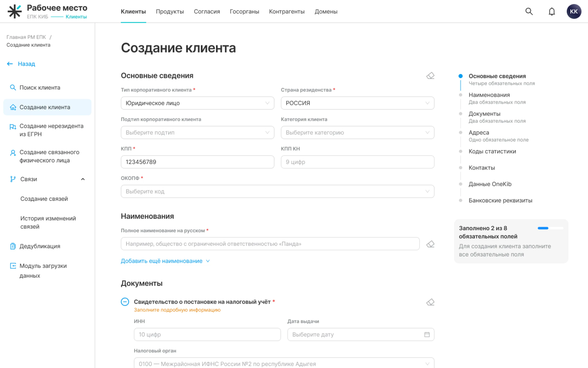Open Создание связей in sidebar

click(x=44, y=199)
